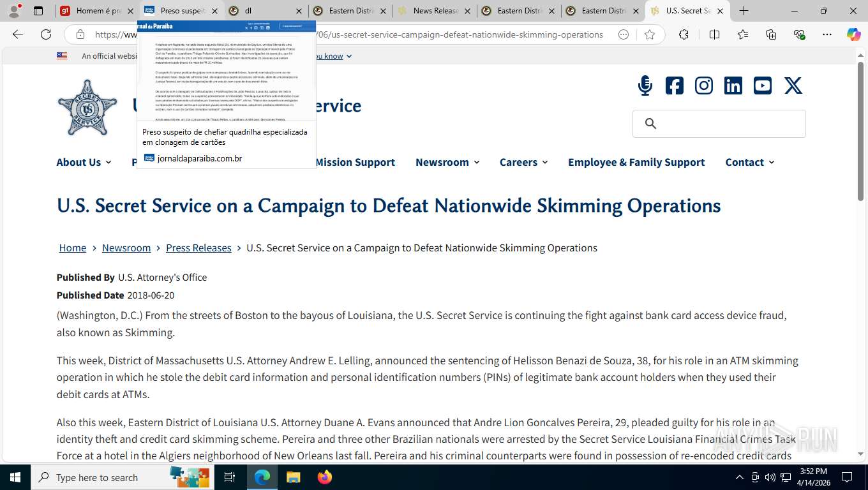
Task: Open Tab actions menu icon
Action: tap(38, 11)
